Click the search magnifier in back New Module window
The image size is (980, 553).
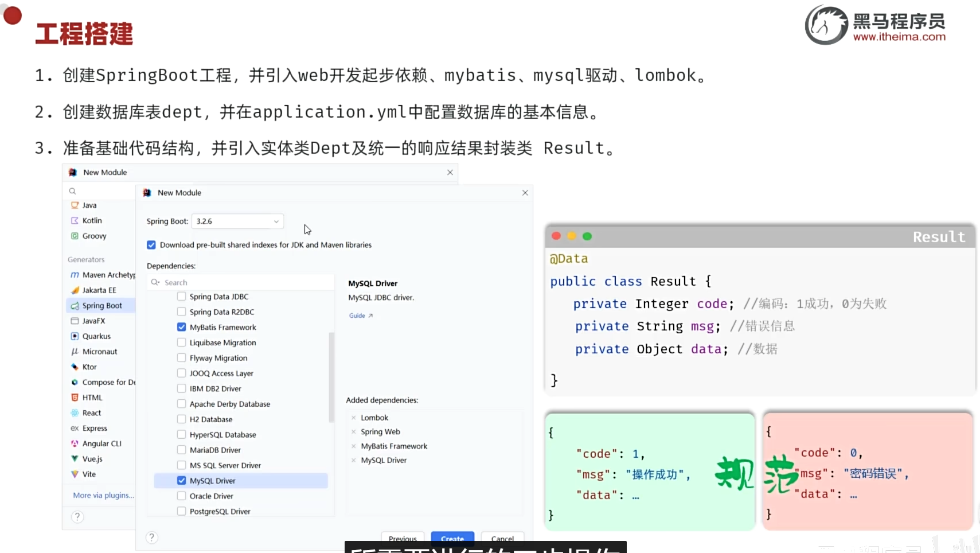(x=73, y=191)
